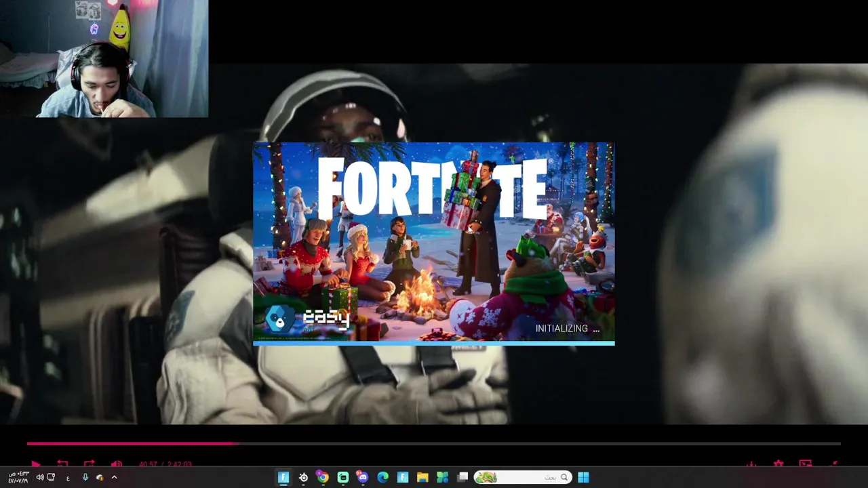
Task: Click the rewind replay video control
Action: click(62, 464)
